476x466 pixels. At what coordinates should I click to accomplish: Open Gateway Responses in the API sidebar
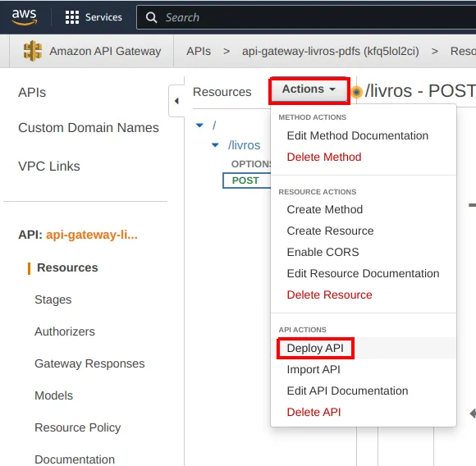click(x=89, y=363)
